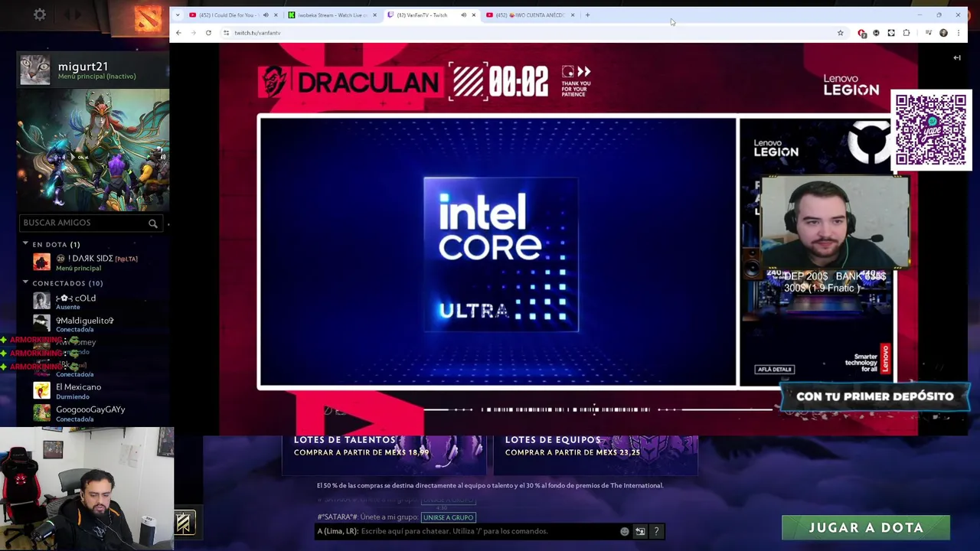Viewport: 980px width, 551px height.
Task: Mute the VanFanTV tab audio icon
Action: 463,15
